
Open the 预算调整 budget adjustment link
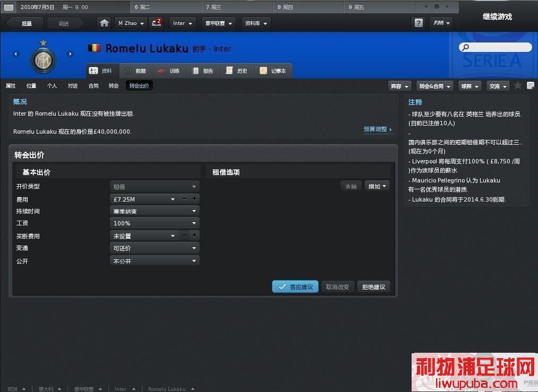[x=378, y=129]
